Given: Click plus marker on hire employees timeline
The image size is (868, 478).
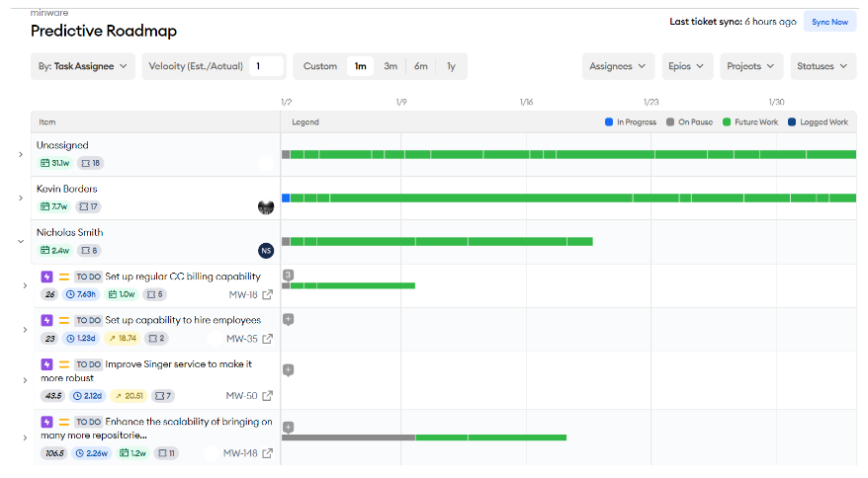Looking at the screenshot, I should coord(288,319).
